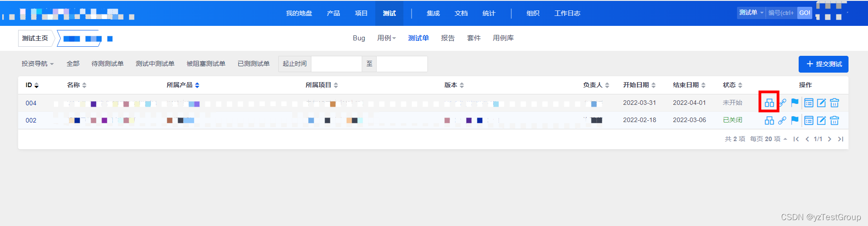
Task: Open 文档 in the top menu
Action: [x=461, y=13]
